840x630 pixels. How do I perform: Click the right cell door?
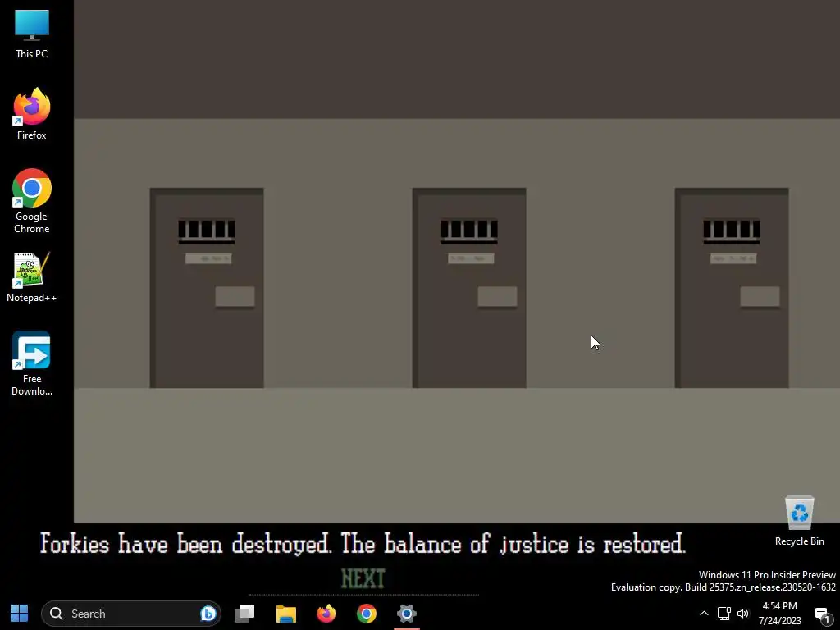tap(732, 288)
